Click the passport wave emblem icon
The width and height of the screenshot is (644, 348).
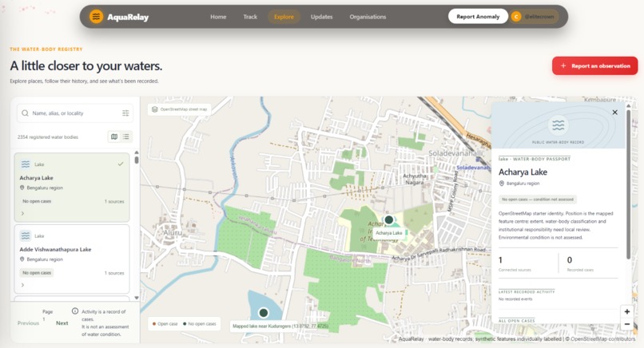click(x=559, y=125)
